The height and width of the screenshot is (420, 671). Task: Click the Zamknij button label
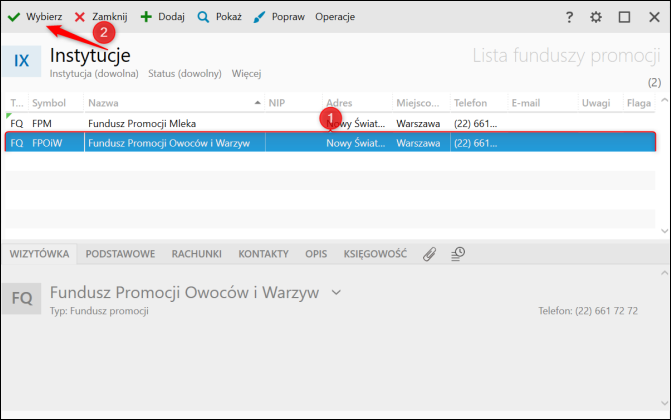pos(110,17)
